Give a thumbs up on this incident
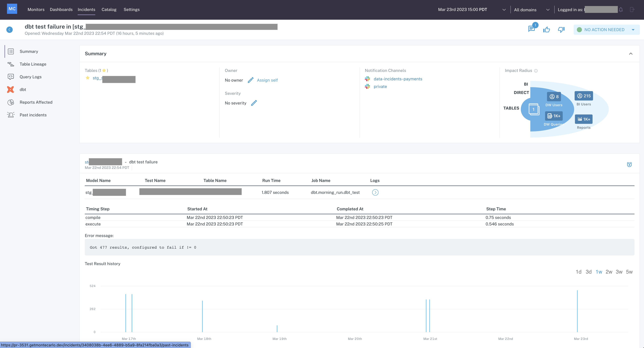The height and width of the screenshot is (348, 644). [x=547, y=30]
